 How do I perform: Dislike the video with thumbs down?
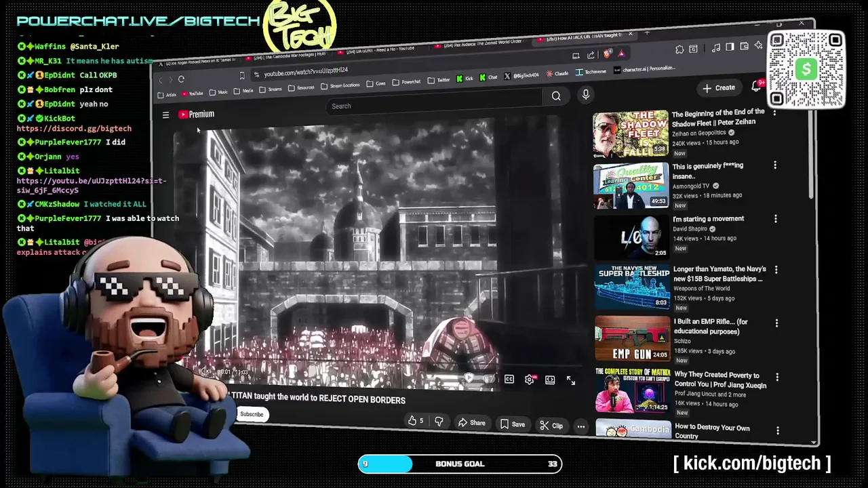[439, 422]
